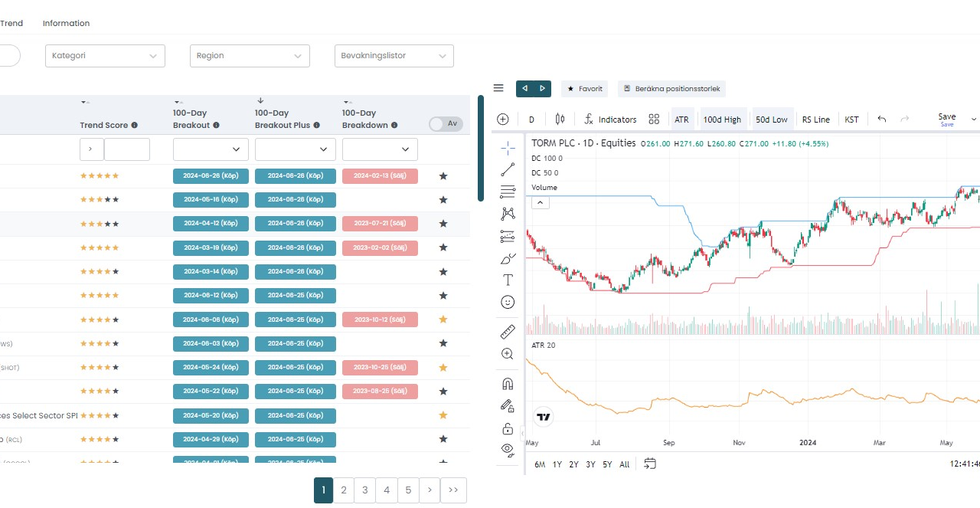Select the 1Y time range
This screenshot has width=980, height=508.
557,464
